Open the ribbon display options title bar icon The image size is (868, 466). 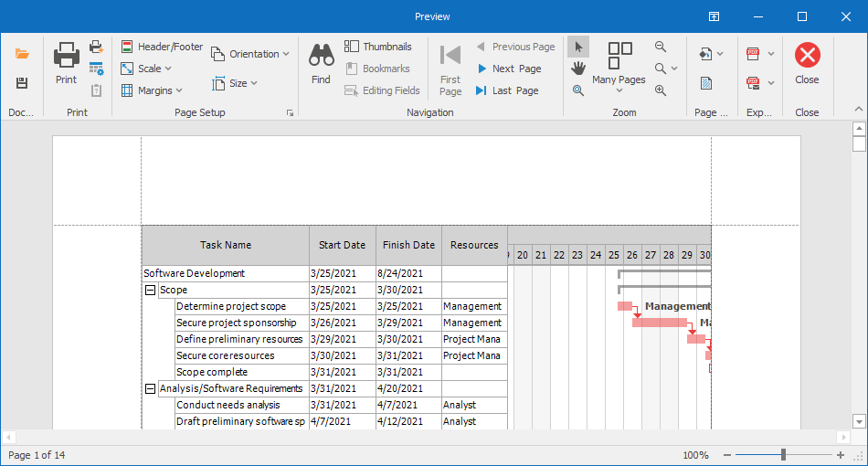(x=715, y=16)
